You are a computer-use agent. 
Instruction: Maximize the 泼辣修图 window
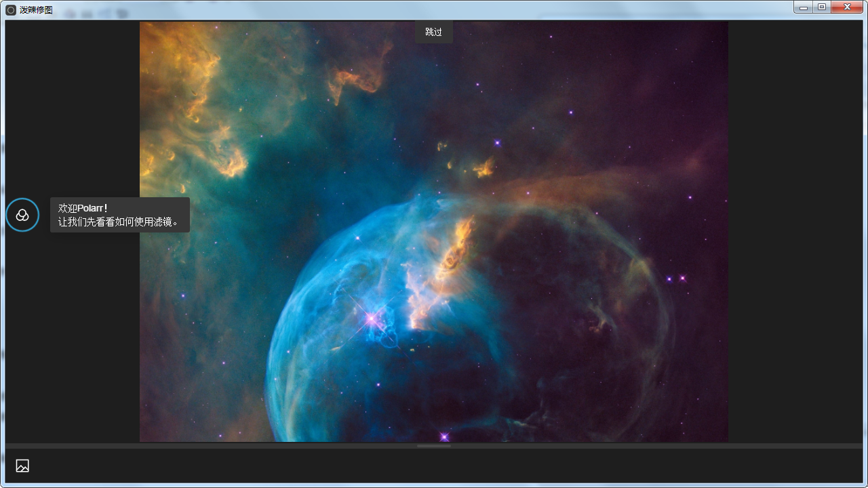click(x=822, y=7)
